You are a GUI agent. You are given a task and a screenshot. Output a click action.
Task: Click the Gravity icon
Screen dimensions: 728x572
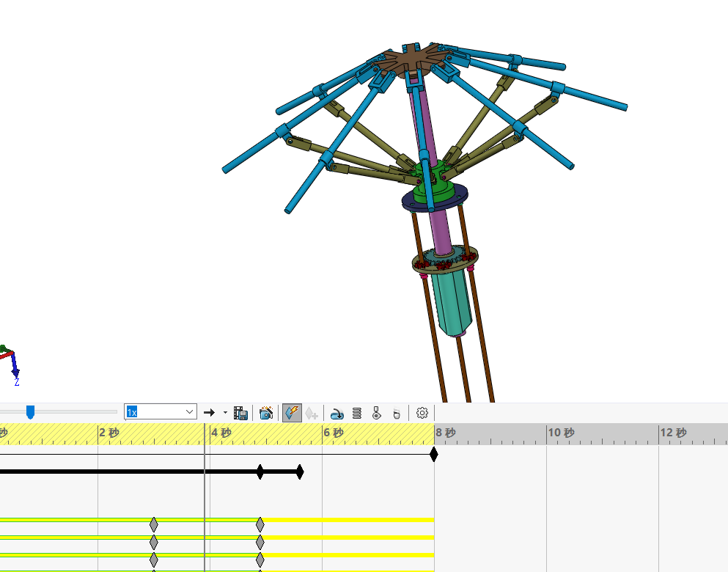point(397,413)
